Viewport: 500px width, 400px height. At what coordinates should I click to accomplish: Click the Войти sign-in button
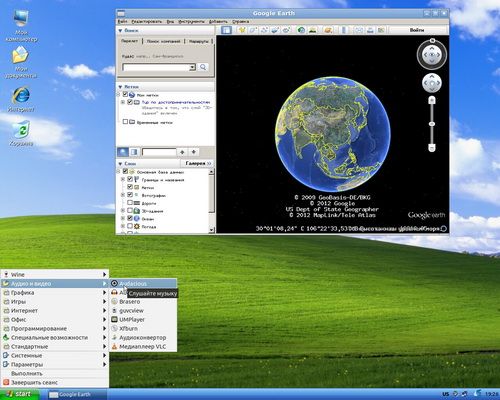(x=417, y=30)
